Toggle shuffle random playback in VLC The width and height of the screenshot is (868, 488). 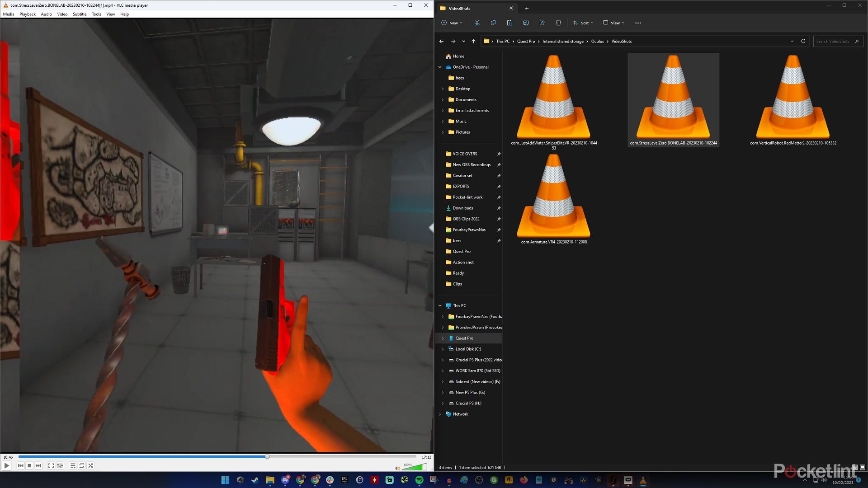point(91,465)
